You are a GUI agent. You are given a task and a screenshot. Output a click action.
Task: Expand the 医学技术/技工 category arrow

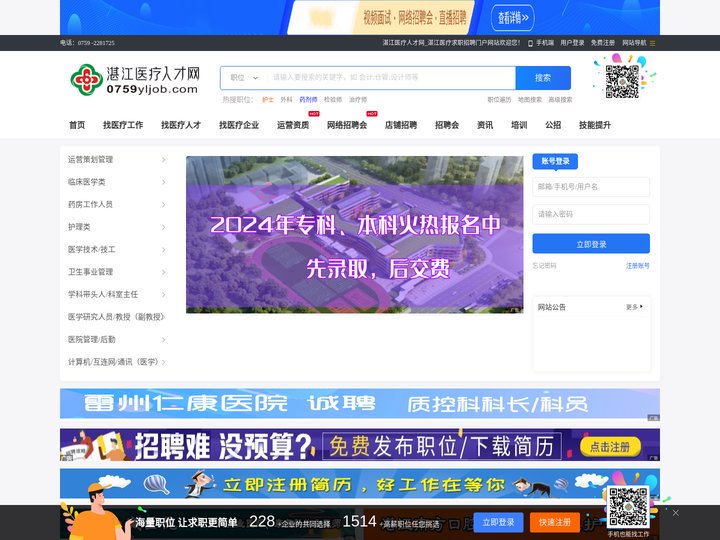[163, 250]
